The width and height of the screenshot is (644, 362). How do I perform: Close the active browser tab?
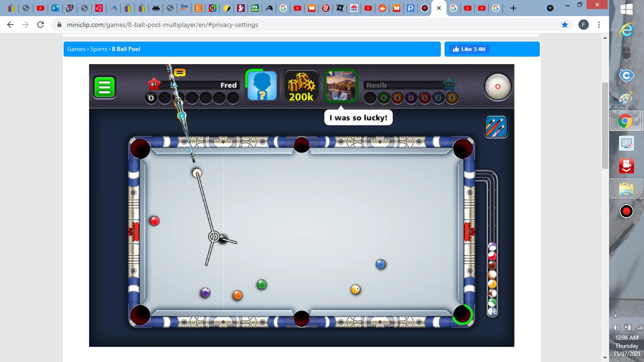[x=439, y=8]
